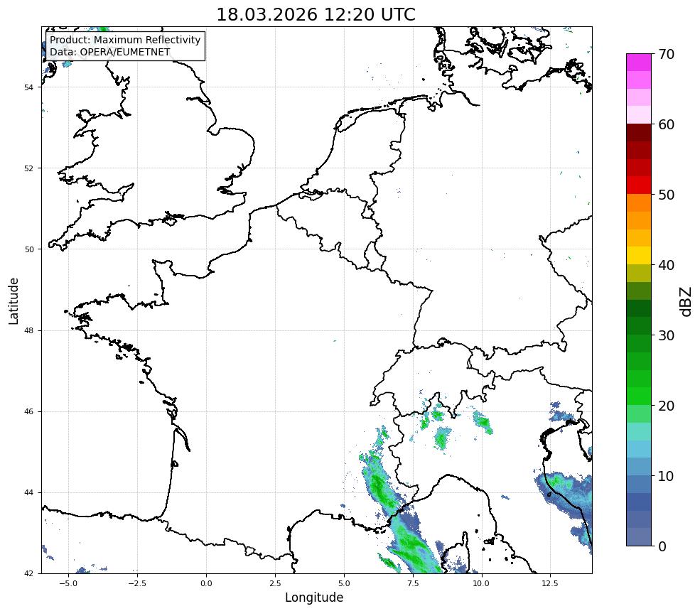Click the colorbar tick label "40"
This screenshot has height=611, width=700.
tap(666, 265)
